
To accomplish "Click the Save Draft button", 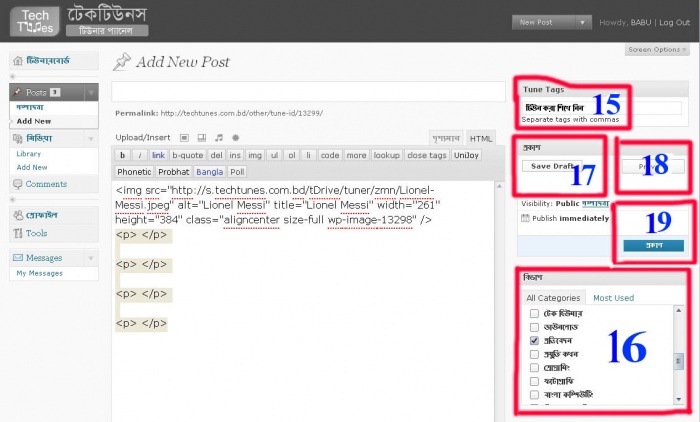I will [552, 166].
